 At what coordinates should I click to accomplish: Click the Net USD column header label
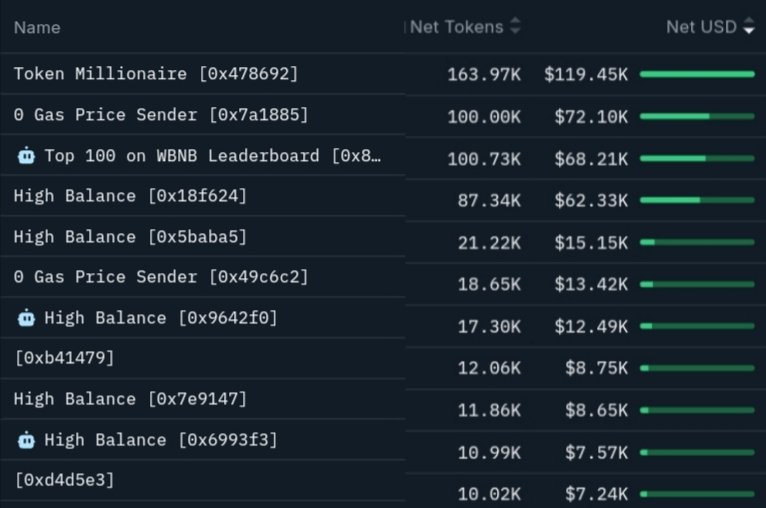click(x=701, y=27)
